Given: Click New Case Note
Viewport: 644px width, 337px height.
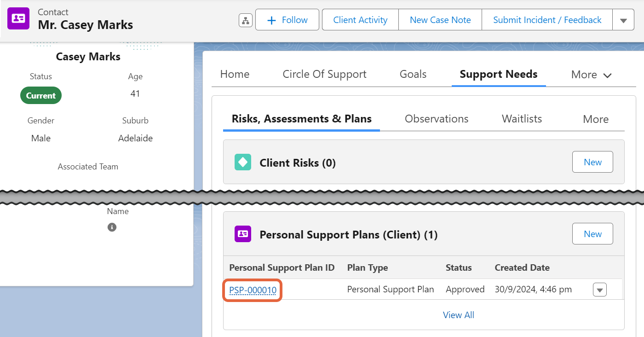Looking at the screenshot, I should (x=440, y=20).
